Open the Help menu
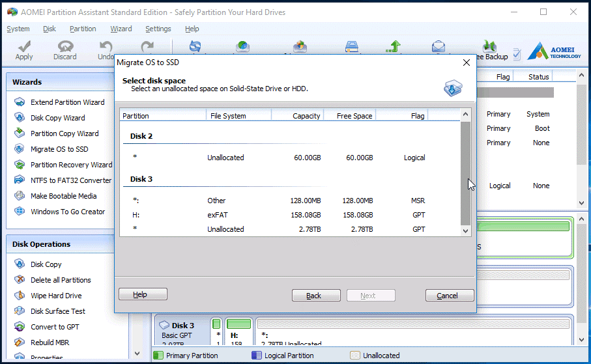The width and height of the screenshot is (591, 364). coord(192,29)
